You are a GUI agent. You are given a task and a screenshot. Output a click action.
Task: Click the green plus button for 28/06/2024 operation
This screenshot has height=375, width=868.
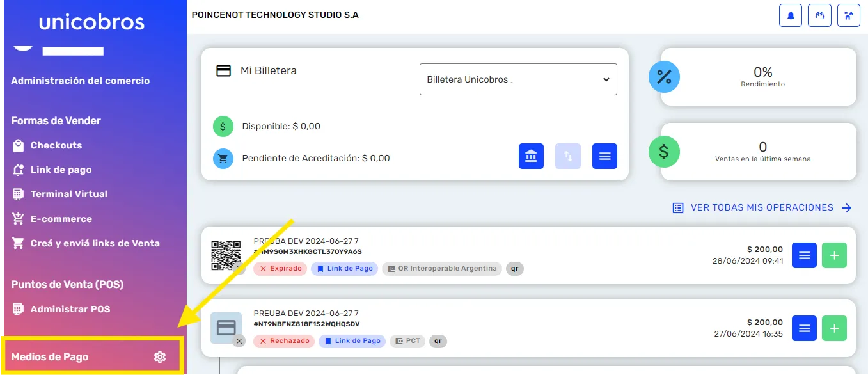tap(834, 255)
